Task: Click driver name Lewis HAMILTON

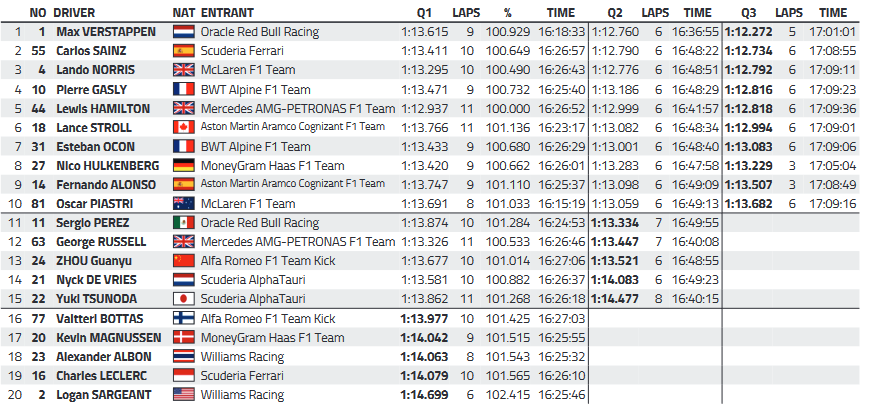Action: tap(103, 109)
